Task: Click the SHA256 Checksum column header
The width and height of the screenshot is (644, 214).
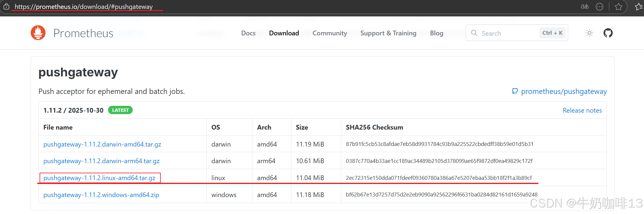Action: click(x=374, y=127)
